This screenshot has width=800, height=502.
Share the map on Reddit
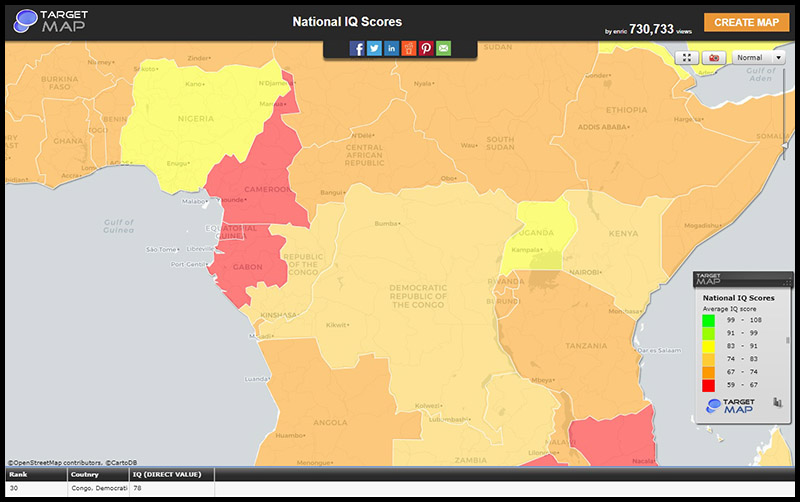[409, 48]
